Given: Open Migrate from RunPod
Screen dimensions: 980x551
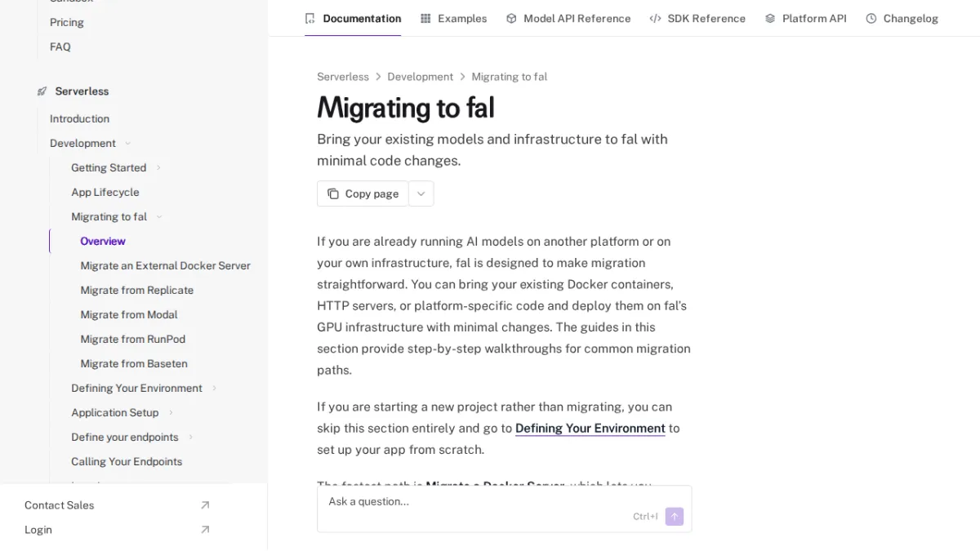Looking at the screenshot, I should [x=133, y=340].
